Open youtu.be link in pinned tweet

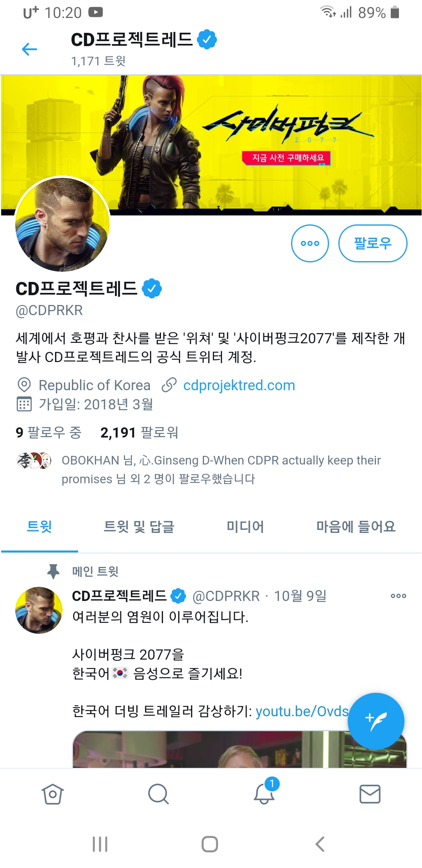(302, 711)
